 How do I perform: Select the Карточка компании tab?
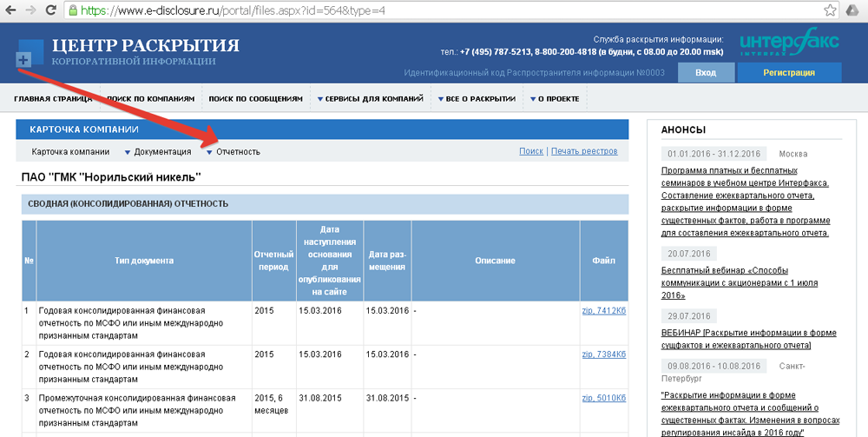[x=70, y=152]
